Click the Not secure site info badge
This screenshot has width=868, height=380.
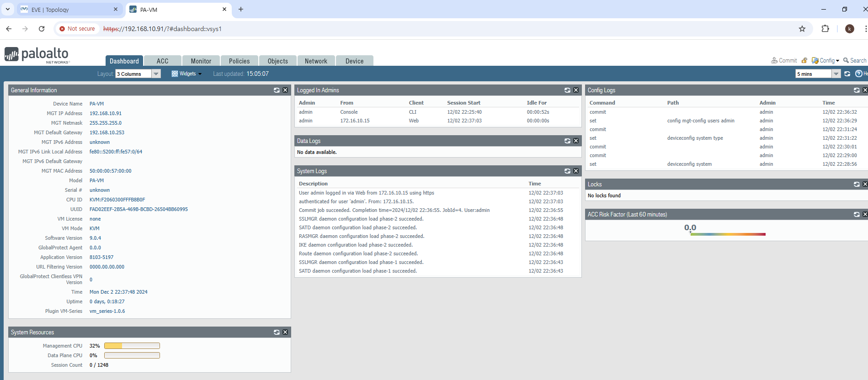pyautogui.click(x=77, y=29)
